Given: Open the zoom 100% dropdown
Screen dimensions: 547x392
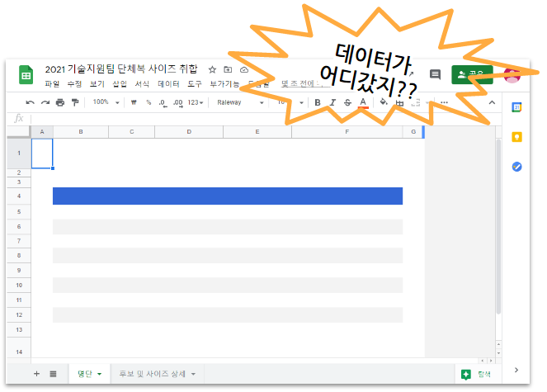Looking at the screenshot, I should (106, 102).
